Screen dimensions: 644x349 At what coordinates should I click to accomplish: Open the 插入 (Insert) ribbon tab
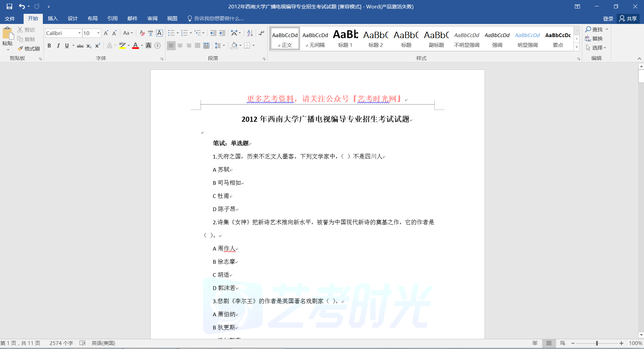pyautogui.click(x=53, y=19)
